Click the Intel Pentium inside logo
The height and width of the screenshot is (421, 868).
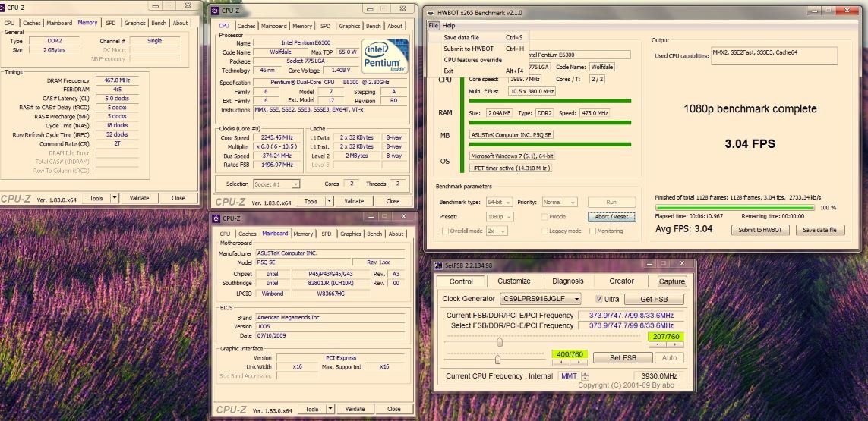pyautogui.click(x=385, y=56)
